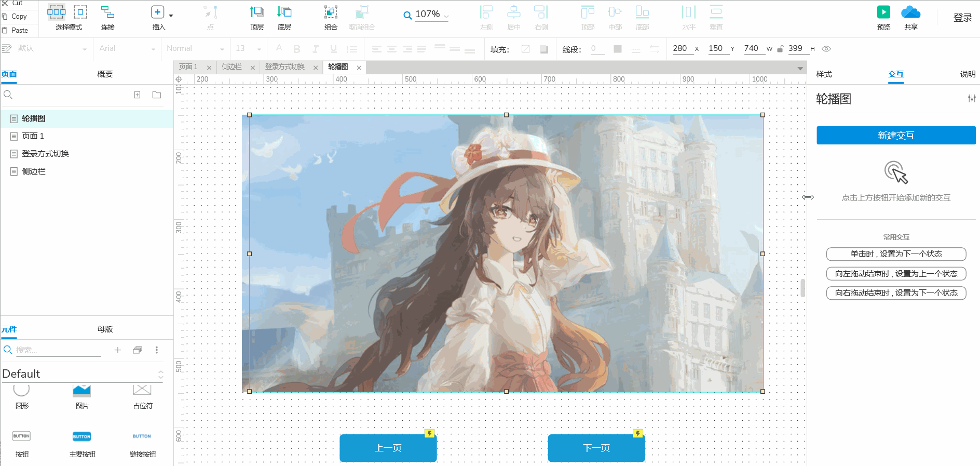Open the page tabs list dropdown arrow
The image size is (980, 466).
click(x=800, y=68)
